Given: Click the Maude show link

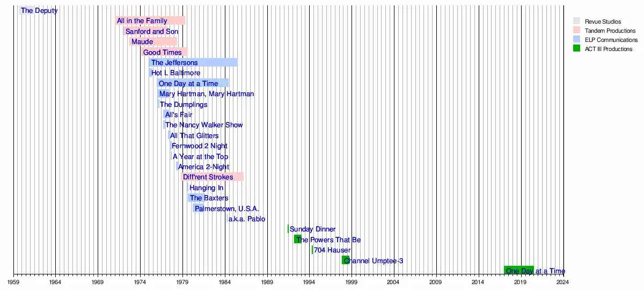Looking at the screenshot, I should (142, 42).
